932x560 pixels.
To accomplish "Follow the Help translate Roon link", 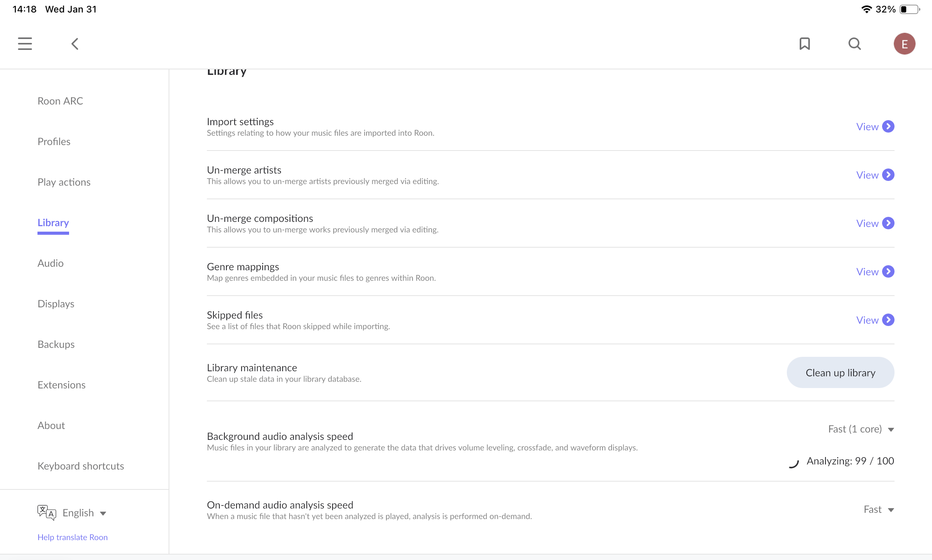I will 73,537.
